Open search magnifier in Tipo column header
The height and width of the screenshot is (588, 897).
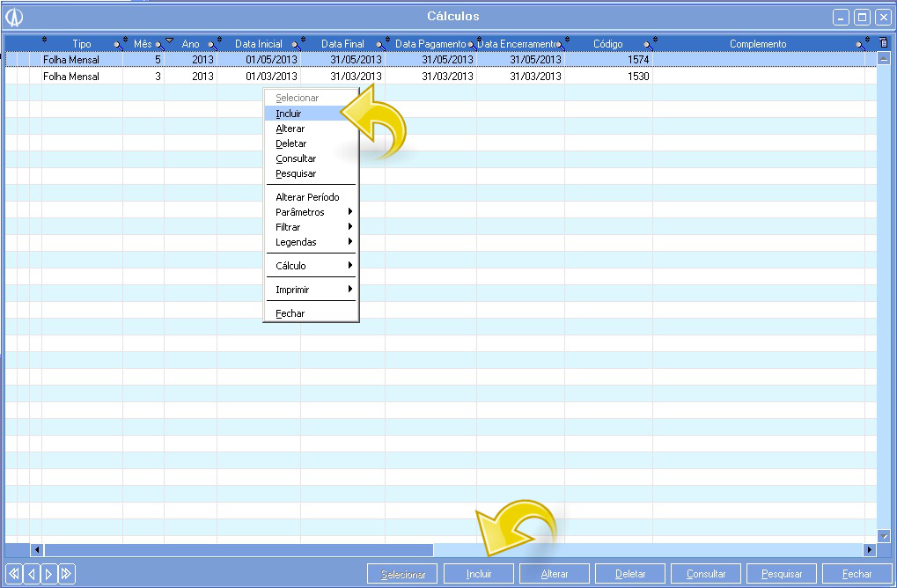[x=118, y=45]
